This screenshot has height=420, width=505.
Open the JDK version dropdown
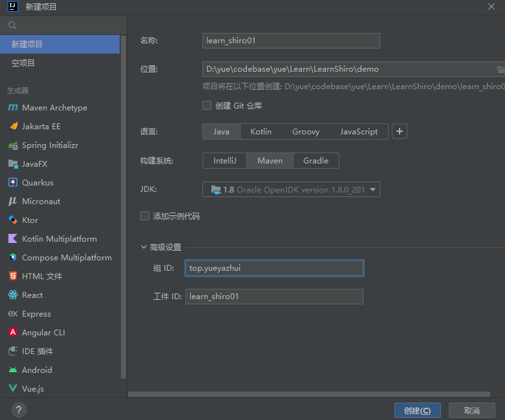pyautogui.click(x=291, y=189)
